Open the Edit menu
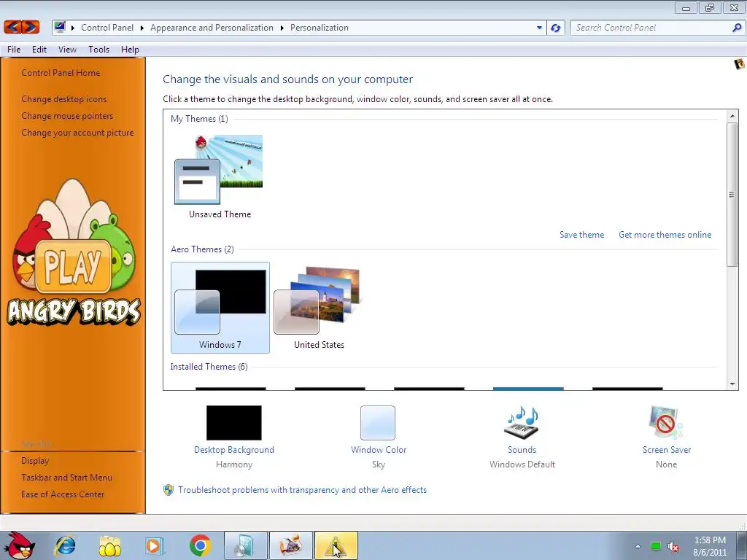 (x=39, y=50)
